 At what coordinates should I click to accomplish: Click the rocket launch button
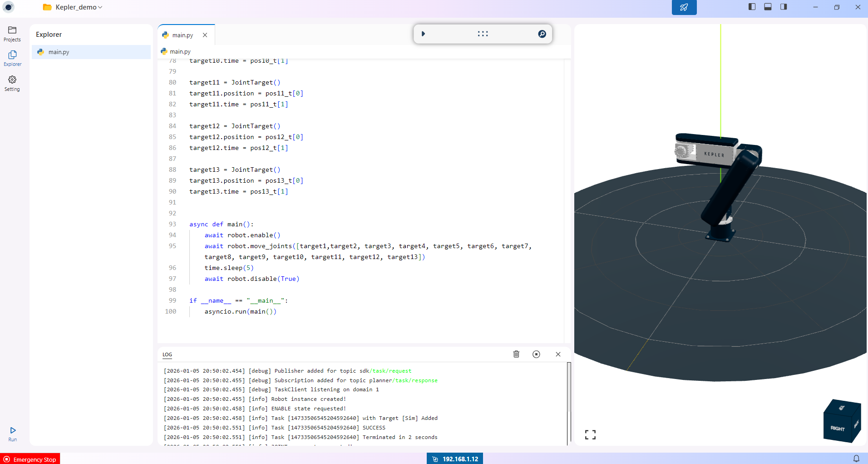[684, 7]
